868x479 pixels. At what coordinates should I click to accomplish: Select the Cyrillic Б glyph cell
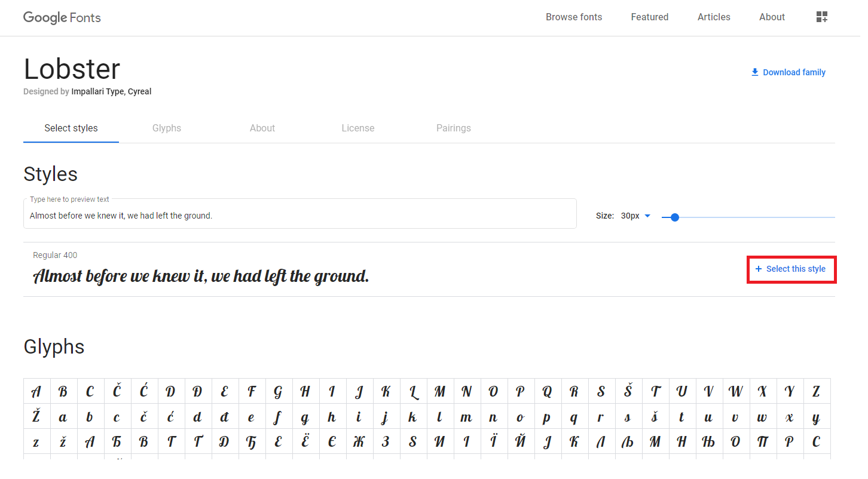click(x=117, y=442)
